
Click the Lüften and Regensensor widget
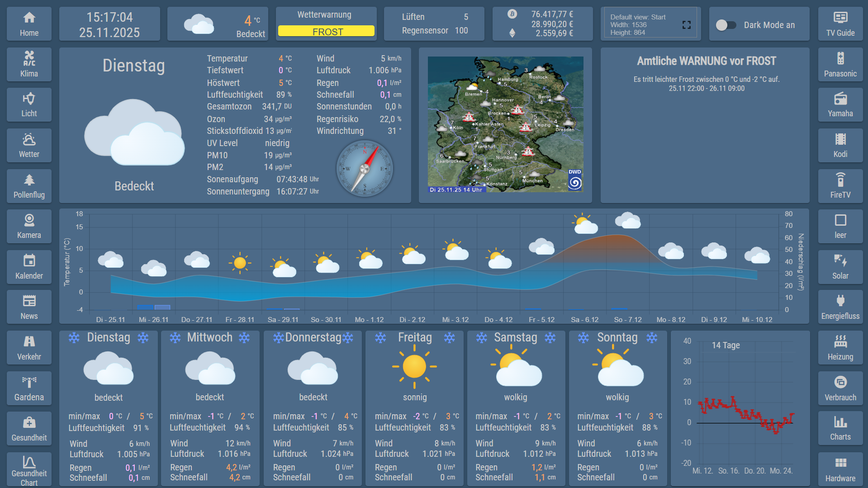[434, 24]
